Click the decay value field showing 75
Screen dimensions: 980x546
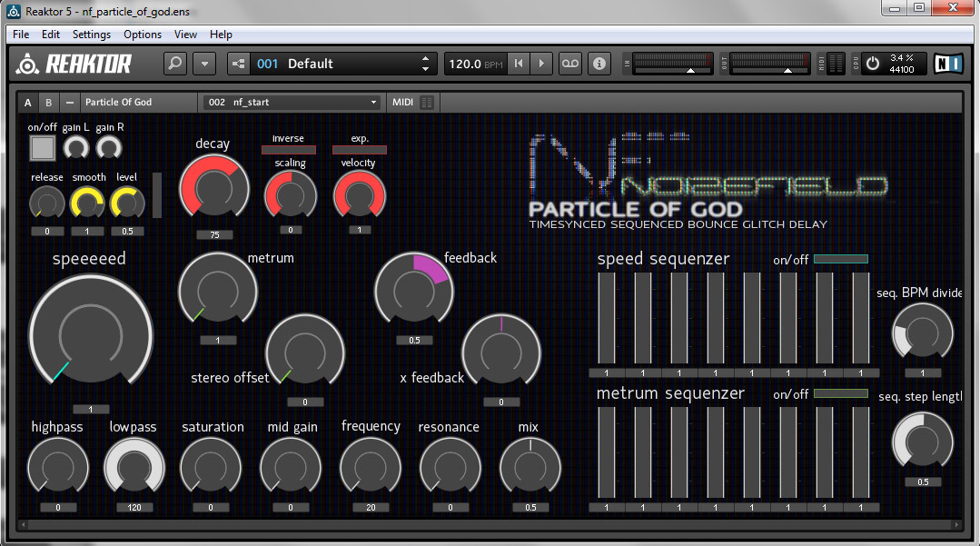[x=214, y=235]
